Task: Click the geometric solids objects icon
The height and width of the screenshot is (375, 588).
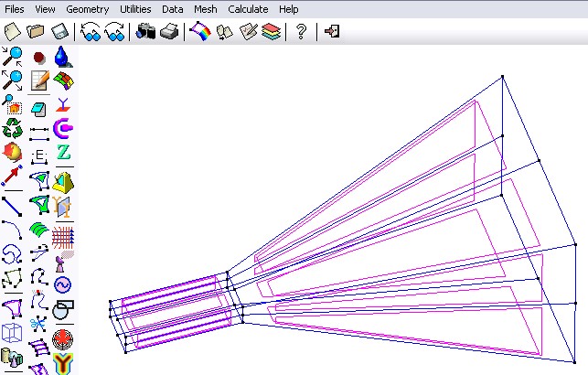Action: [12, 357]
